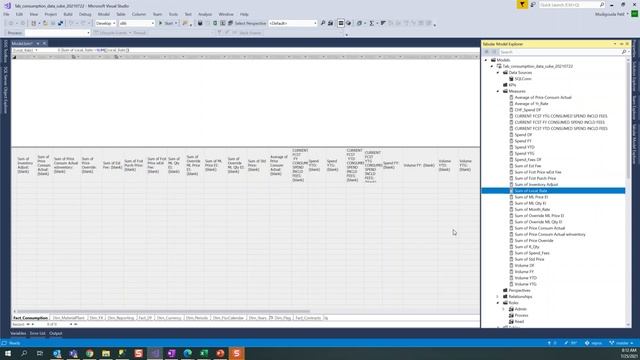Open the x86 platform dropdown

pyautogui.click(x=136, y=23)
